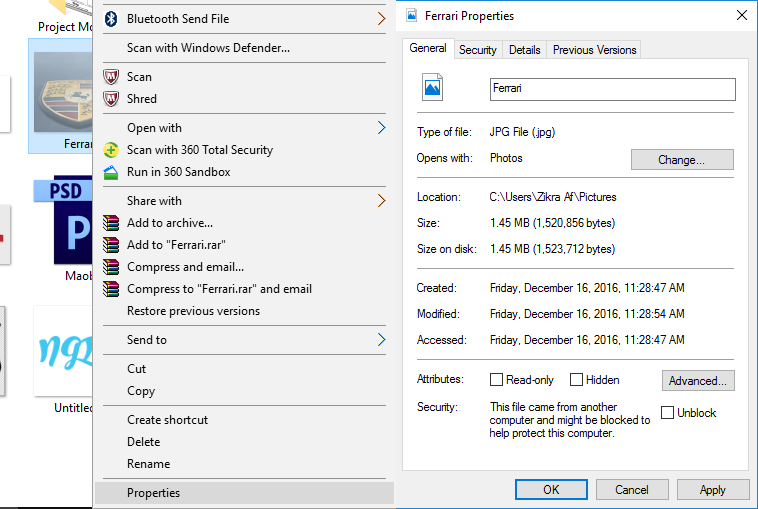Click the location path C:\Users\Zikra Af\Pictures
The image size is (758, 509).
tap(553, 197)
